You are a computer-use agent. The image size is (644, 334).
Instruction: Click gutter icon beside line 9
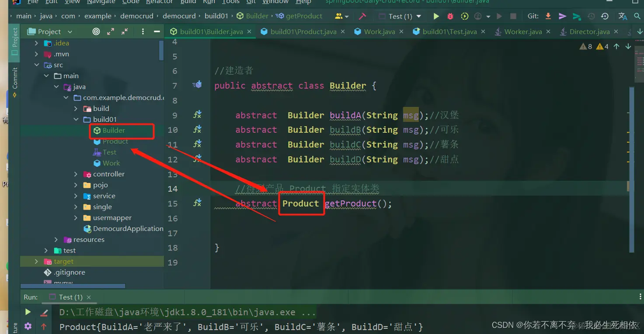pyautogui.click(x=197, y=115)
